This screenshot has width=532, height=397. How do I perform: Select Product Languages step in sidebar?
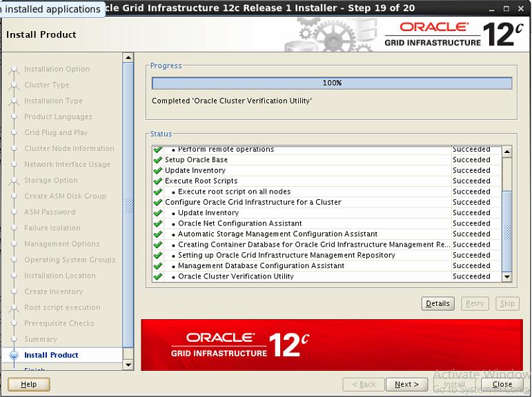click(58, 116)
